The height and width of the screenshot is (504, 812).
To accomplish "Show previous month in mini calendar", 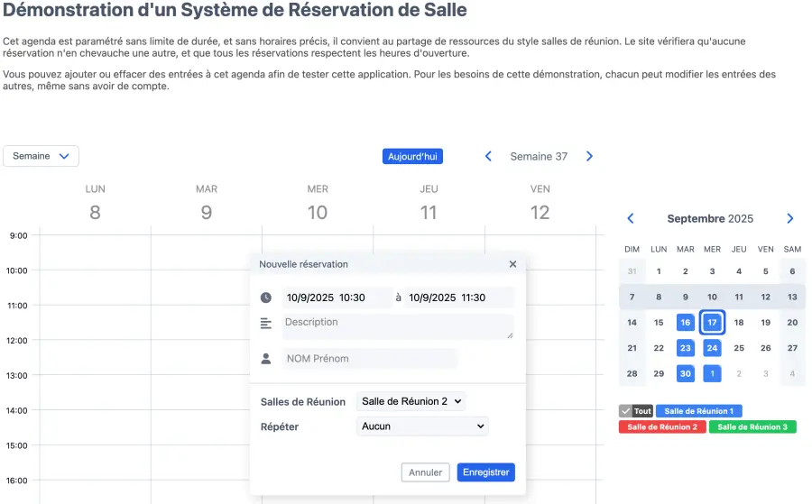I will [631, 218].
